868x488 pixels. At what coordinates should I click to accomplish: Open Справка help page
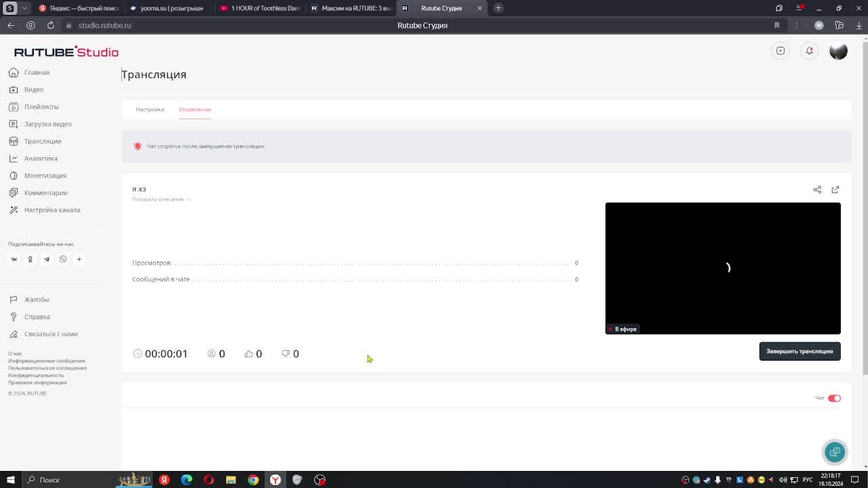coord(29,317)
